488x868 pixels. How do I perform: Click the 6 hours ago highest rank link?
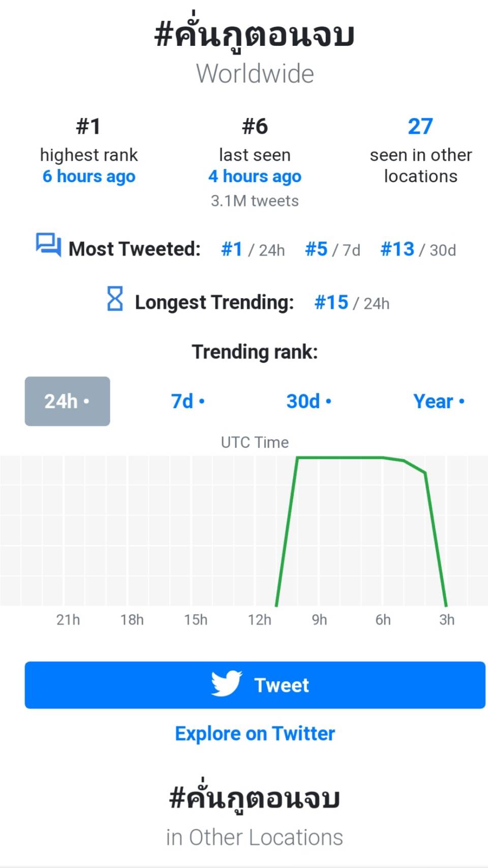coord(89,177)
